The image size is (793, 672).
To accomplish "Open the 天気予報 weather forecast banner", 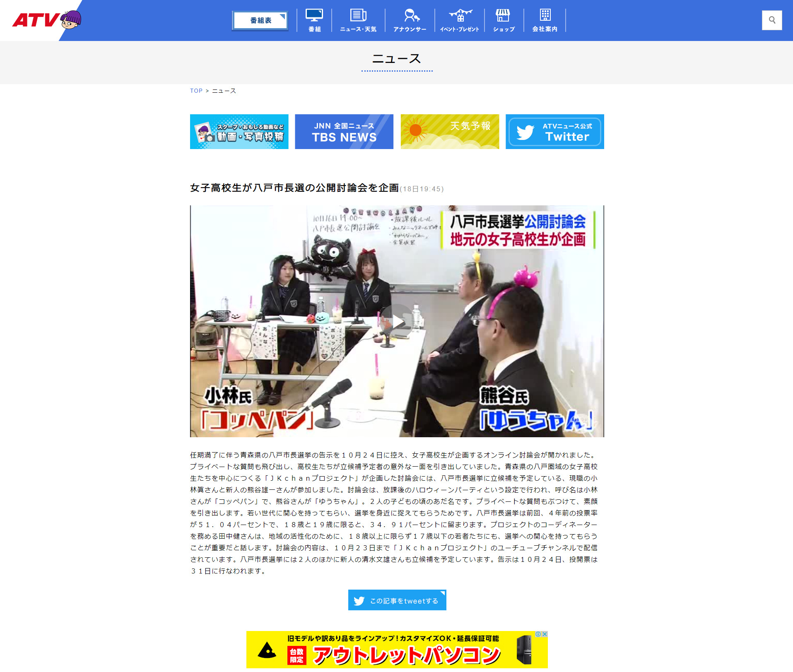I will [x=450, y=132].
